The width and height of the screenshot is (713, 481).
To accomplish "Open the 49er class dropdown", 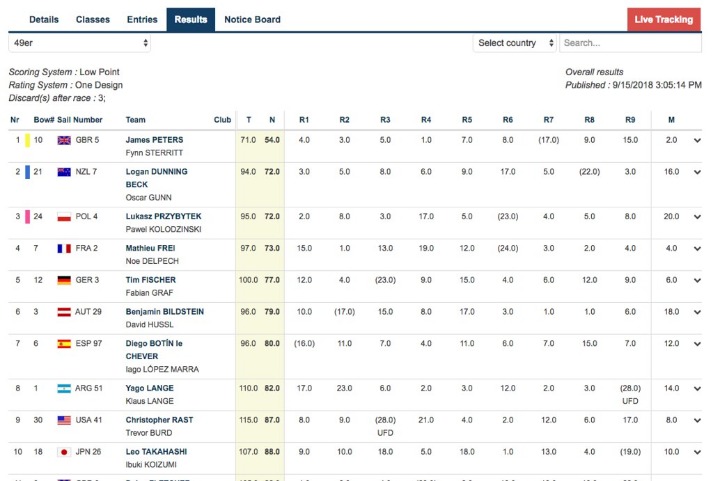I will pos(80,43).
